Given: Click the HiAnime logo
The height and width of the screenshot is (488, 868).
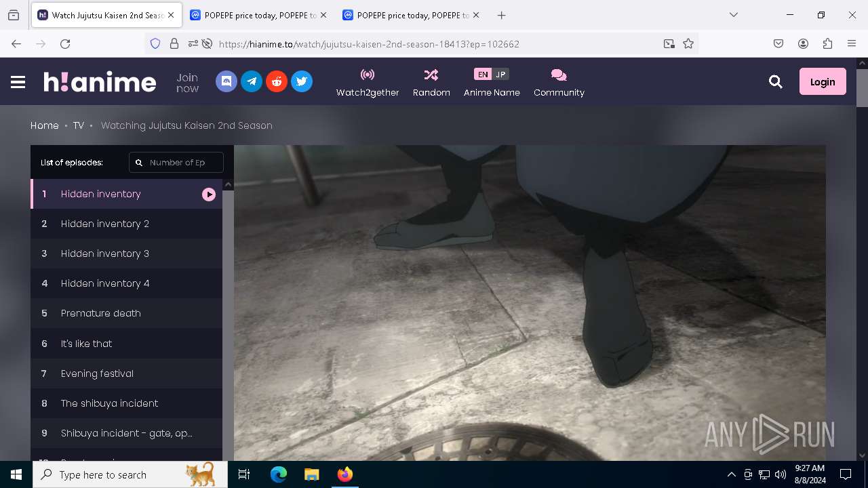Looking at the screenshot, I should (x=100, y=82).
